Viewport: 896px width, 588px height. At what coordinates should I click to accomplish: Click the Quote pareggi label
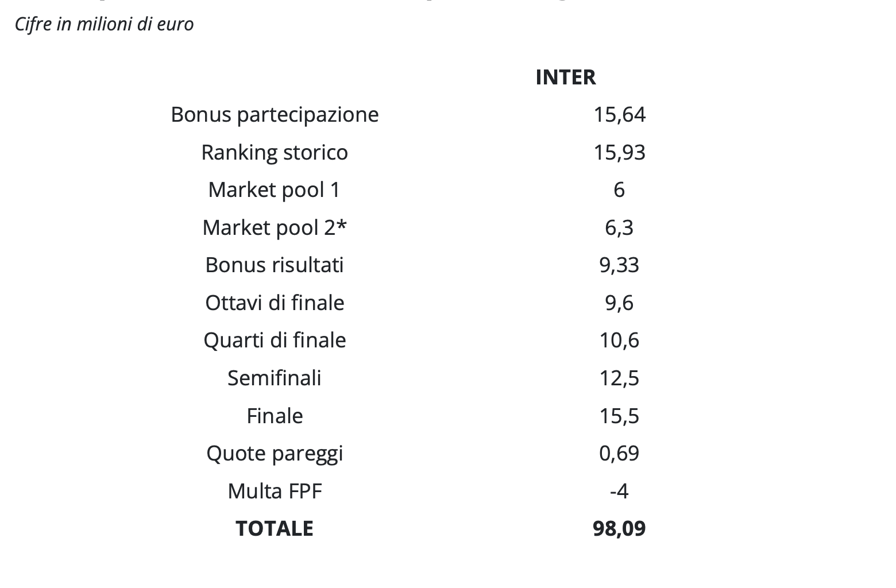pyautogui.click(x=275, y=454)
